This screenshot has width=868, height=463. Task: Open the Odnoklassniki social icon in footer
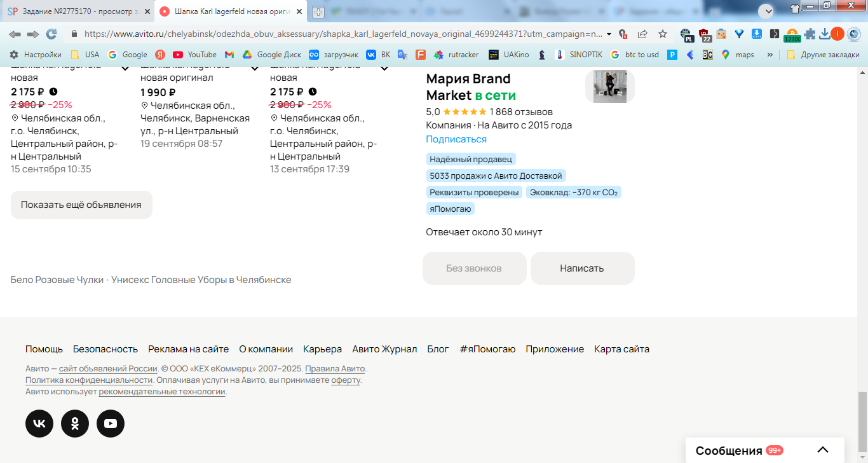pos(75,424)
